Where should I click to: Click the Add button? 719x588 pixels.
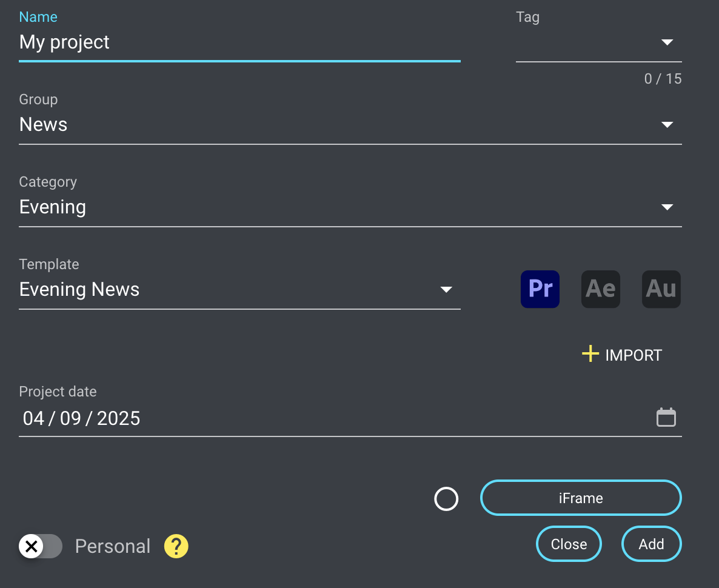point(651,544)
